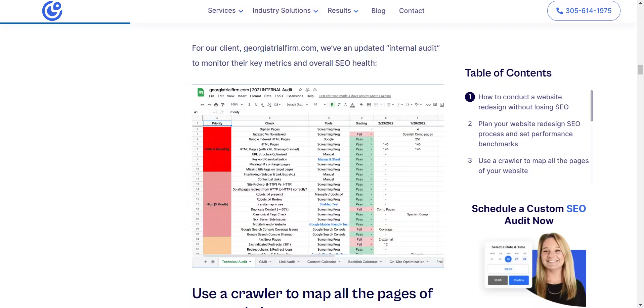Click the page's vertical scrollbar thumb
Viewport: 644px width, 308px height.
pos(640,69)
